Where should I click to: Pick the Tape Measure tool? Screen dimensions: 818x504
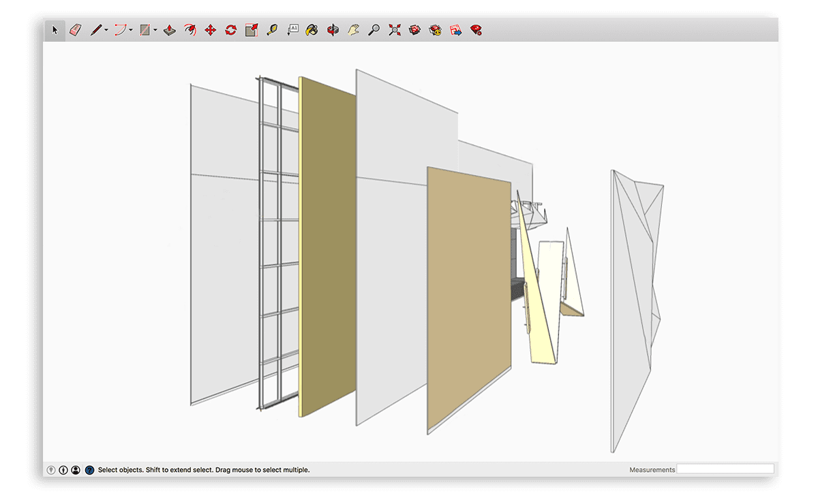point(271,31)
